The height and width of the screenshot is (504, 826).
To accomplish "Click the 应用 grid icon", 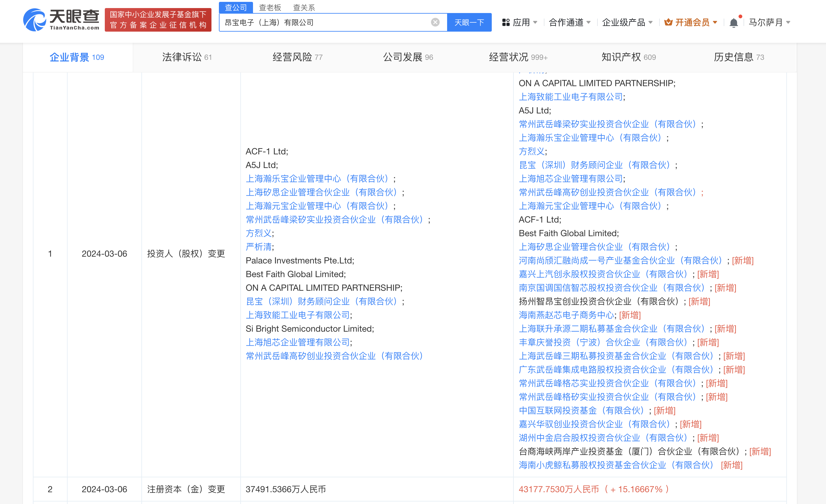I will tap(505, 22).
